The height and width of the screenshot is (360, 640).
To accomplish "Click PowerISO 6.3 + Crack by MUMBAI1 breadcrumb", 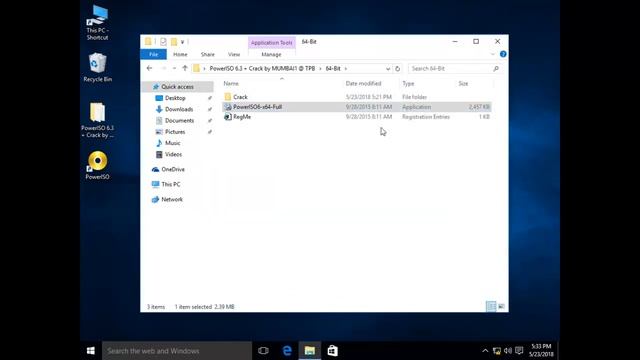I will (262, 69).
